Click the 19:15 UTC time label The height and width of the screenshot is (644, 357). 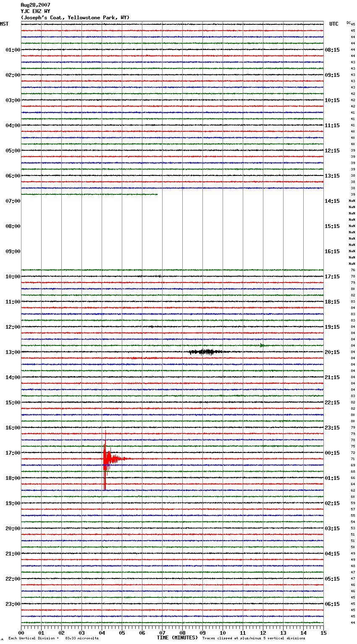pyautogui.click(x=332, y=327)
